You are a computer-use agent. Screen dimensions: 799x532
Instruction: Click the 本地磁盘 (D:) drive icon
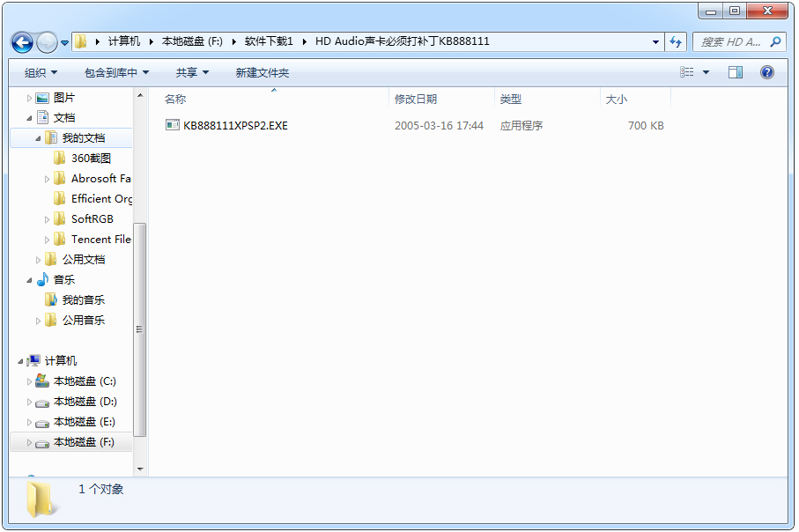(x=42, y=403)
